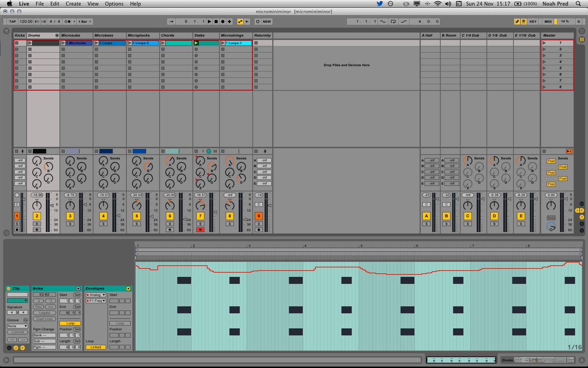Toggle the Computer MIDI Keyboard button
The width and height of the screenshot is (588, 368).
524,21
